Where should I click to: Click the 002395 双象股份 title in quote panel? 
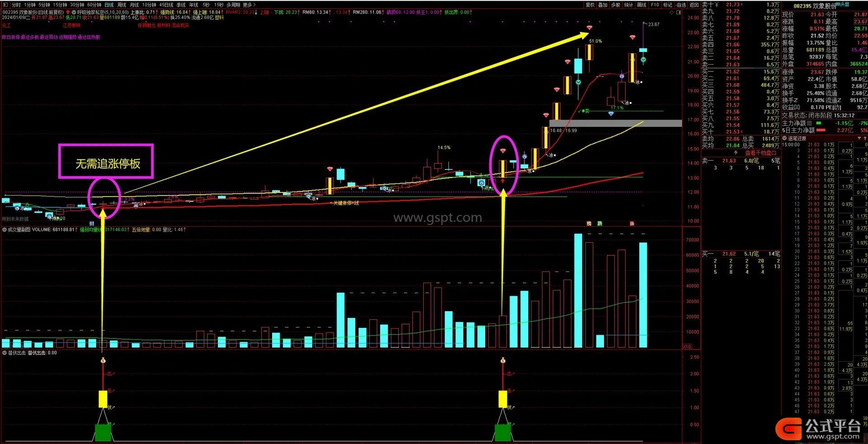click(815, 6)
